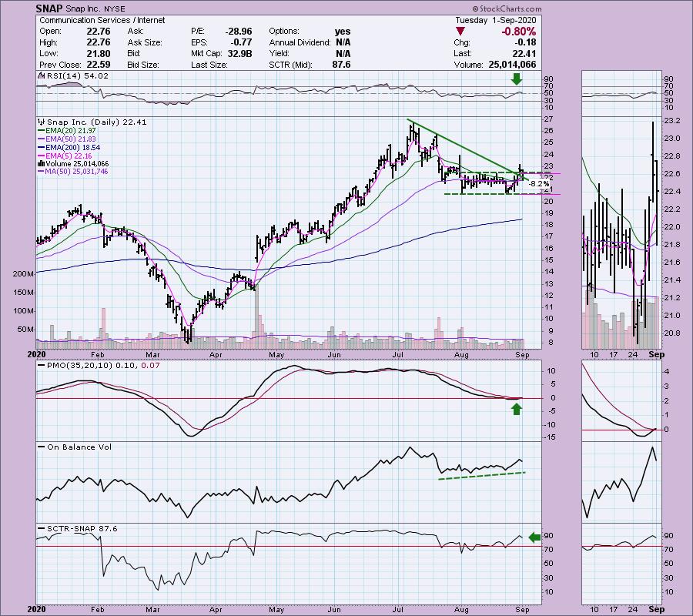Click the Snap Inc. (Daily) chart title
Screen dimensions: 693x616
(x=97, y=122)
